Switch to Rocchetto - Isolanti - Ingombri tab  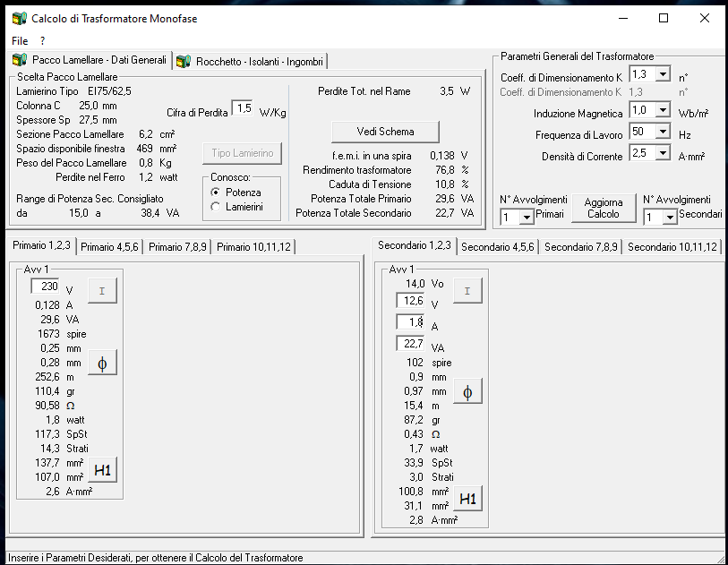(250, 61)
